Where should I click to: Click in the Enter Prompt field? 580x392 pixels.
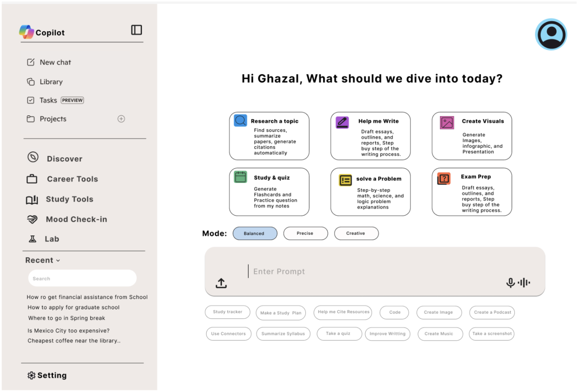pyautogui.click(x=375, y=271)
